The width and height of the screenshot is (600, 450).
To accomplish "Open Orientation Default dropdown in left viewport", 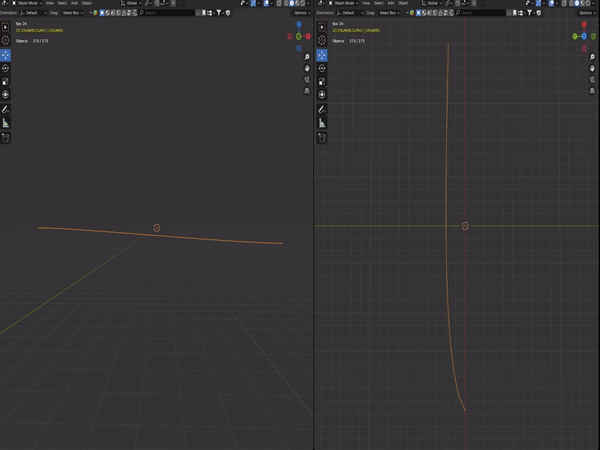I will [33, 13].
